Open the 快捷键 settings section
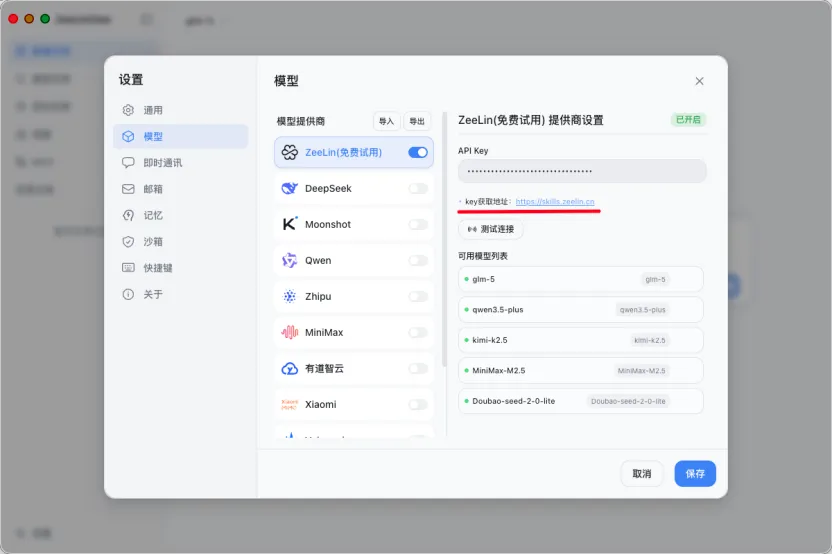 tap(180, 267)
